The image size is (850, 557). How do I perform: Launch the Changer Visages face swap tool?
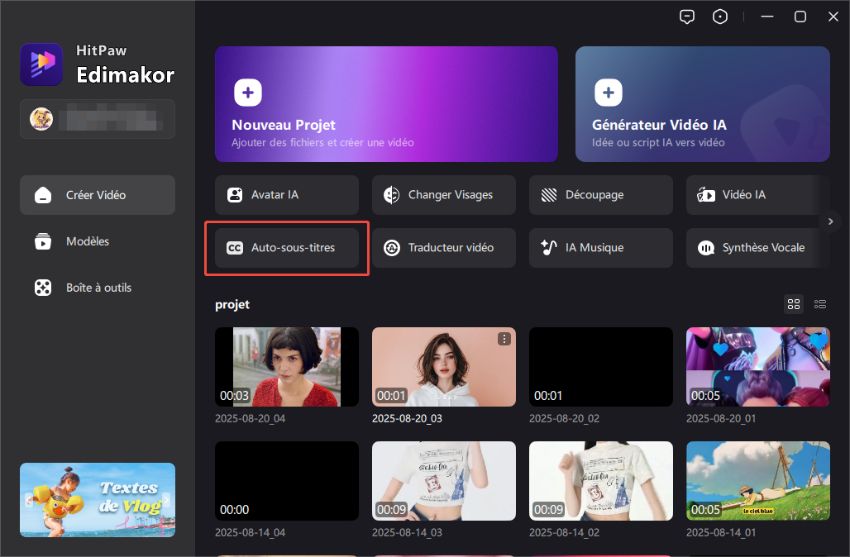click(444, 195)
